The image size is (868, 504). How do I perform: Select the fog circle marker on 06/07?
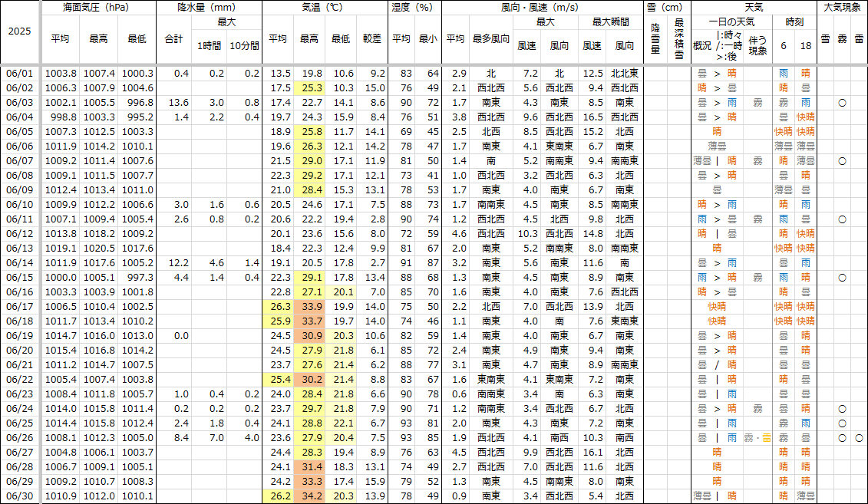pyautogui.click(x=842, y=161)
